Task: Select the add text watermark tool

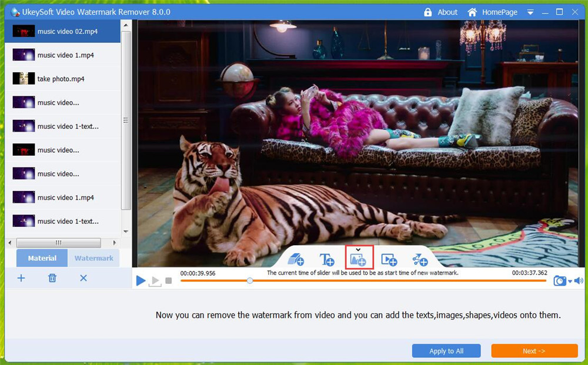Action: click(x=328, y=259)
